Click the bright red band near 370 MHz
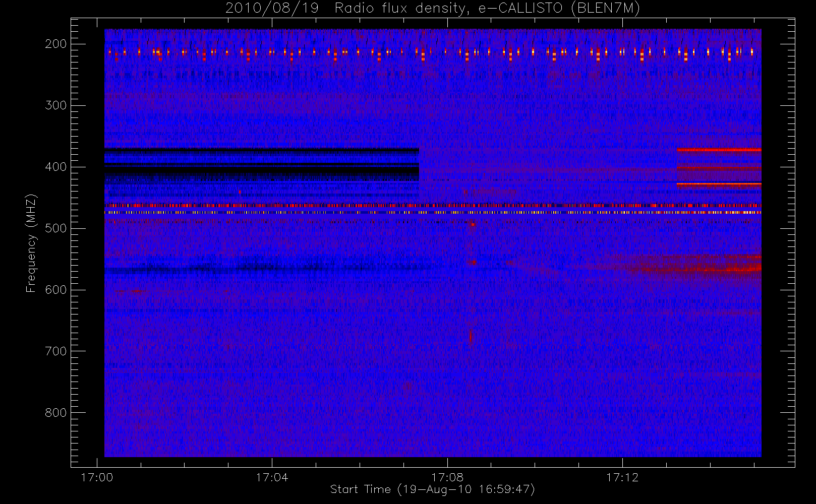 point(719,150)
